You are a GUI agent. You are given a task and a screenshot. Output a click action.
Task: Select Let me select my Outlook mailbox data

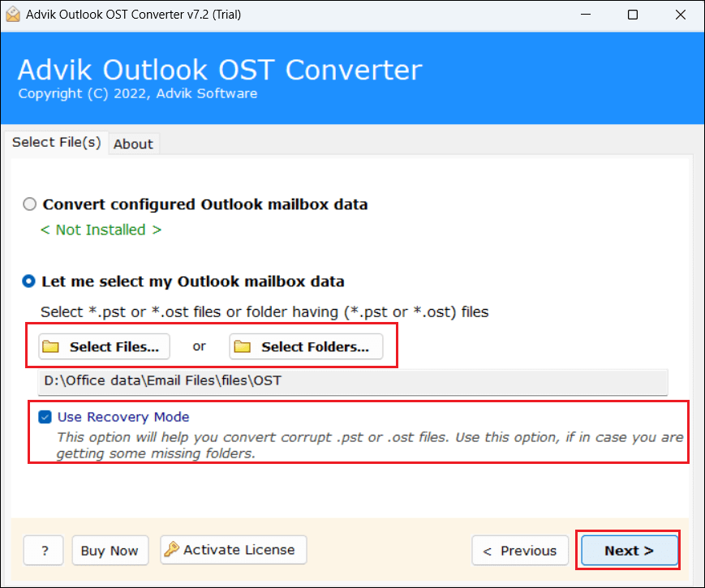[28, 281]
